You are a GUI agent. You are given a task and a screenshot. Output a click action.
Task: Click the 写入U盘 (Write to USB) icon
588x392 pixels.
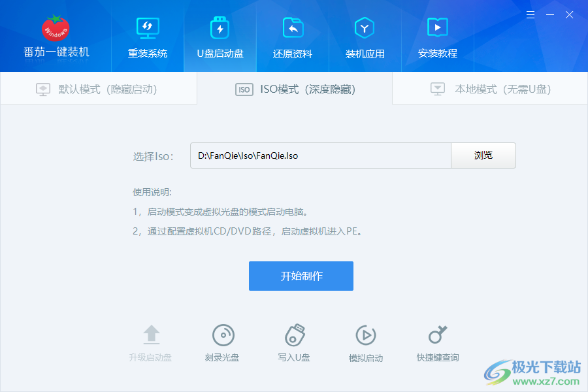[x=294, y=341]
